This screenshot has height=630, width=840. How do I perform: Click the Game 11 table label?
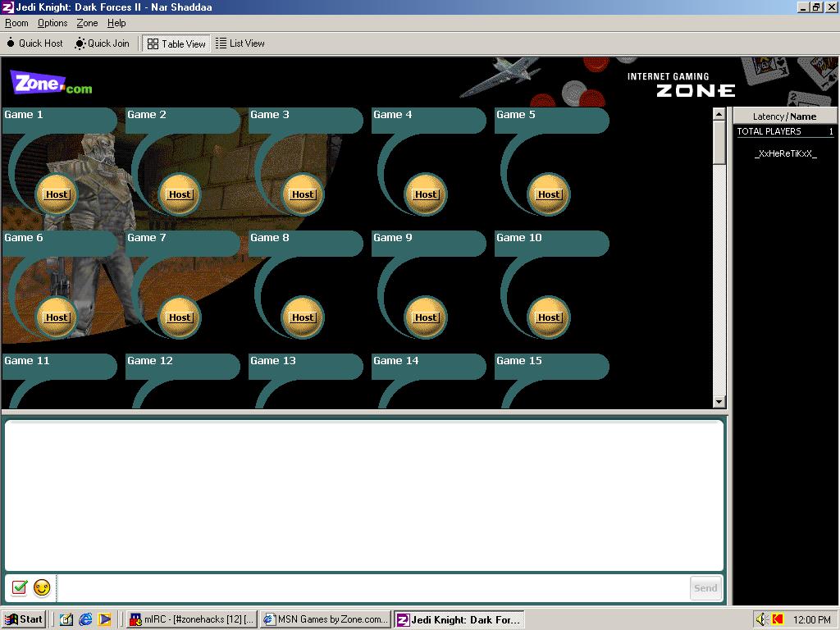click(x=27, y=361)
